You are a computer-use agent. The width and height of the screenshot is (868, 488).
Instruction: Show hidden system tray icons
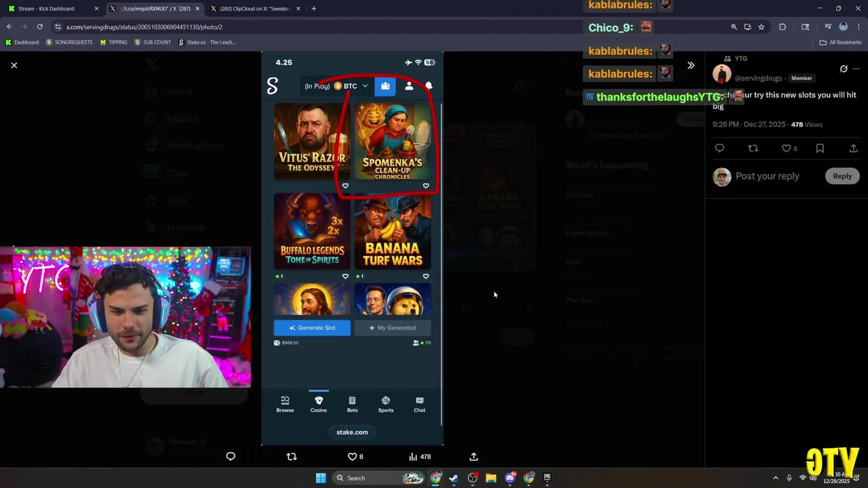pos(776,478)
